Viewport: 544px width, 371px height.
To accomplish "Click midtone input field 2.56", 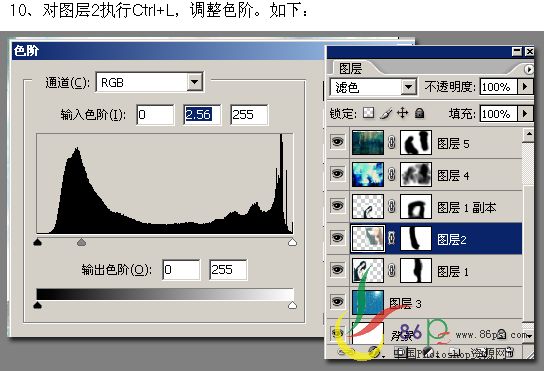I will (x=202, y=115).
